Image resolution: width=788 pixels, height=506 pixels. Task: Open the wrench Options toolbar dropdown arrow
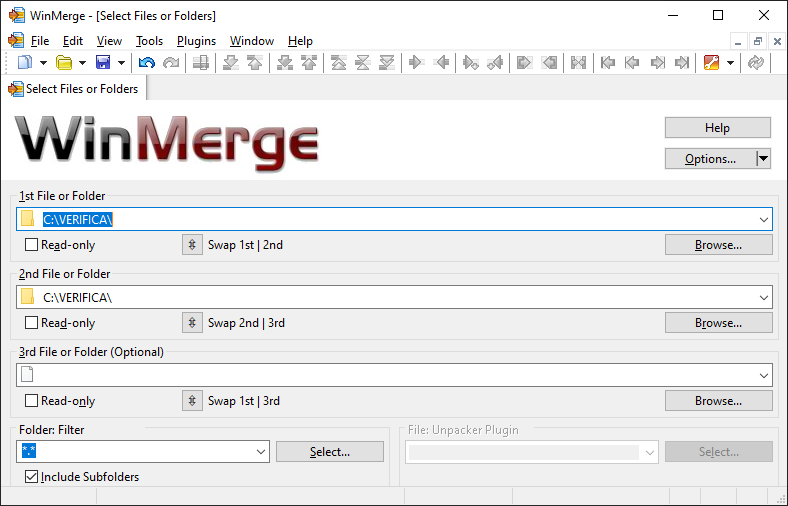tap(730, 63)
